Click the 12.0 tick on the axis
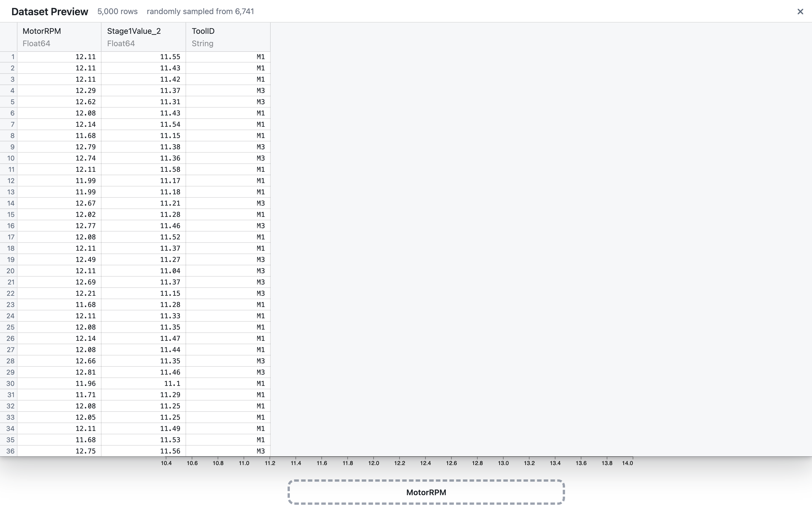This screenshot has width=812, height=507. 374,463
